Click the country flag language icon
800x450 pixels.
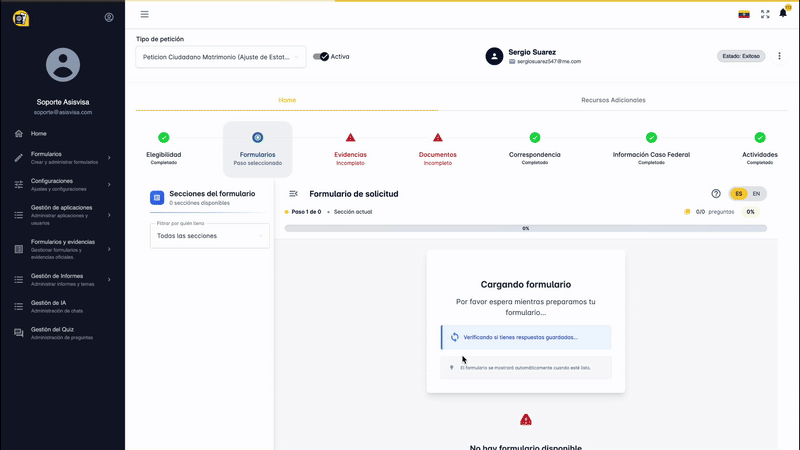pos(743,14)
